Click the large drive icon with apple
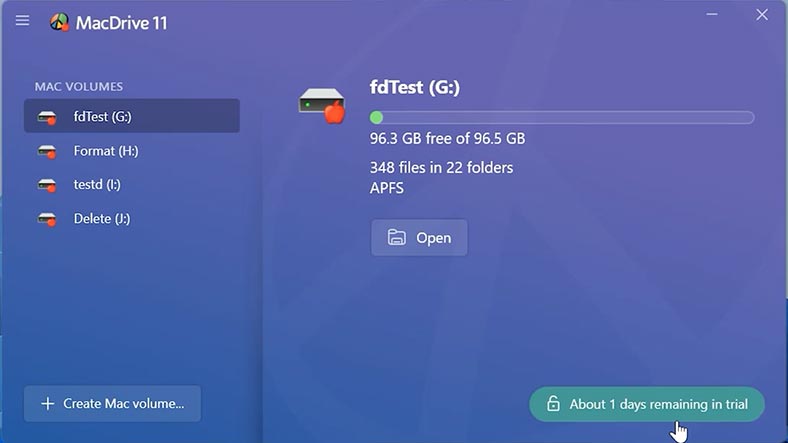The height and width of the screenshot is (443, 788). coord(322,105)
